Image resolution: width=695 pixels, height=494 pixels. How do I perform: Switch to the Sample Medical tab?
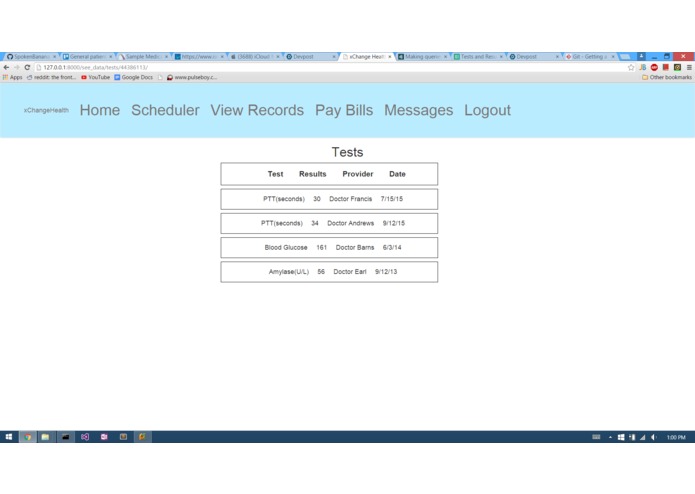pos(143,57)
